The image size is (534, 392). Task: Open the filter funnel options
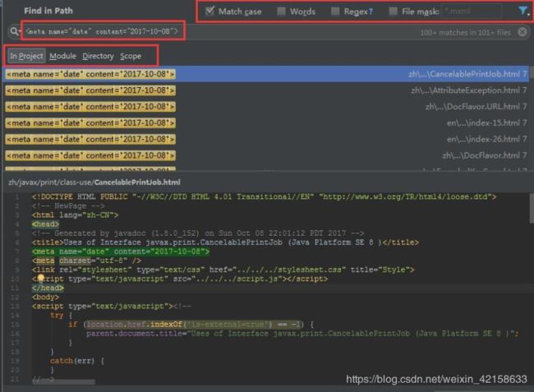pyautogui.click(x=522, y=11)
